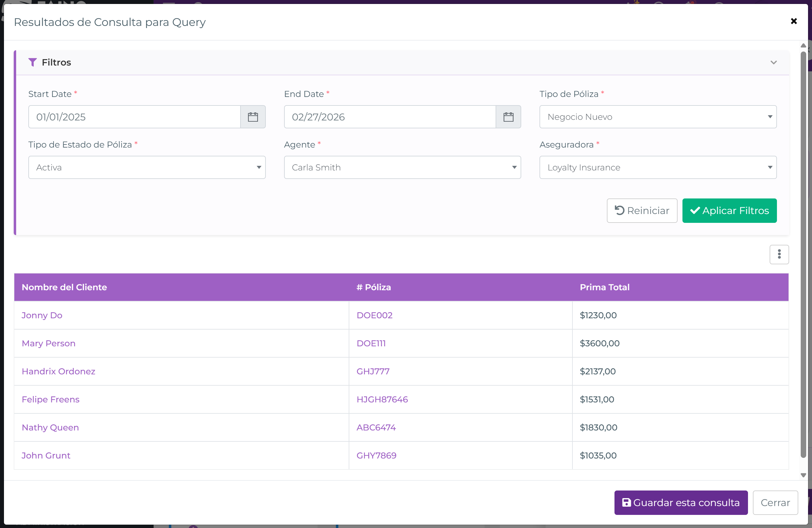The image size is (812, 528).
Task: Collapse the Filtros panel chevron
Action: [x=774, y=62]
